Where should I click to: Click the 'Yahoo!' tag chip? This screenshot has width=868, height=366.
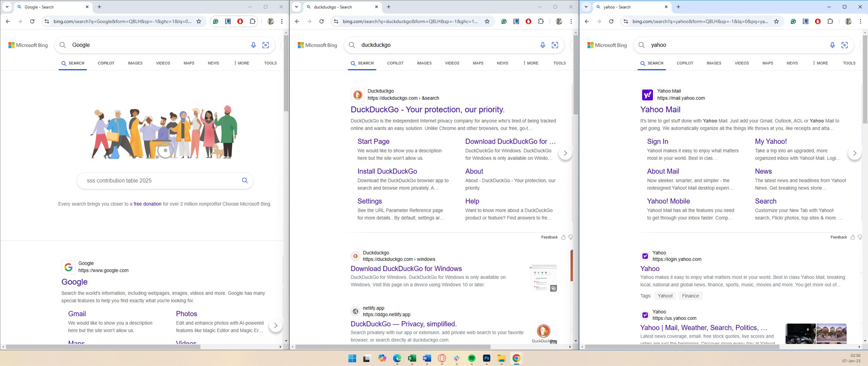665,296
